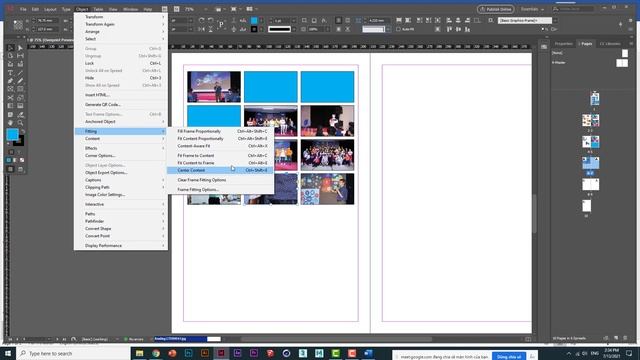Screen dimensions: 640x360
Task: Select the Line tool
Action: click(20, 73)
